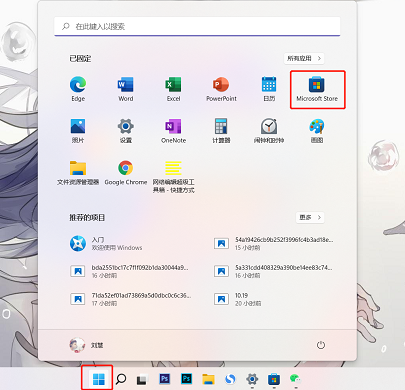Open File Explorer folder on taskbar

(x=208, y=379)
